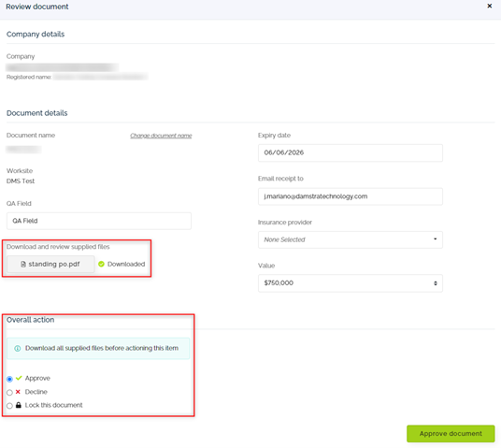Select the Approve radio button
Viewport: 501px width, 448px height.
9,379
